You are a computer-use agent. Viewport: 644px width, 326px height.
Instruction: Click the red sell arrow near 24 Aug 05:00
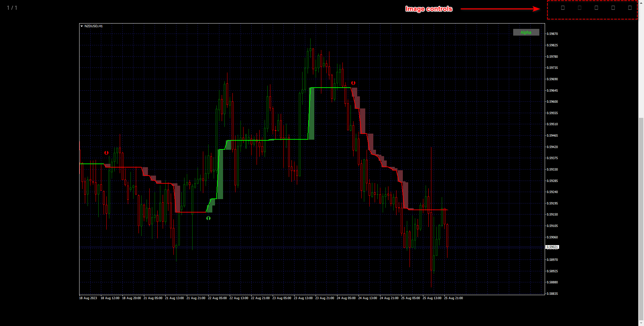(x=353, y=83)
